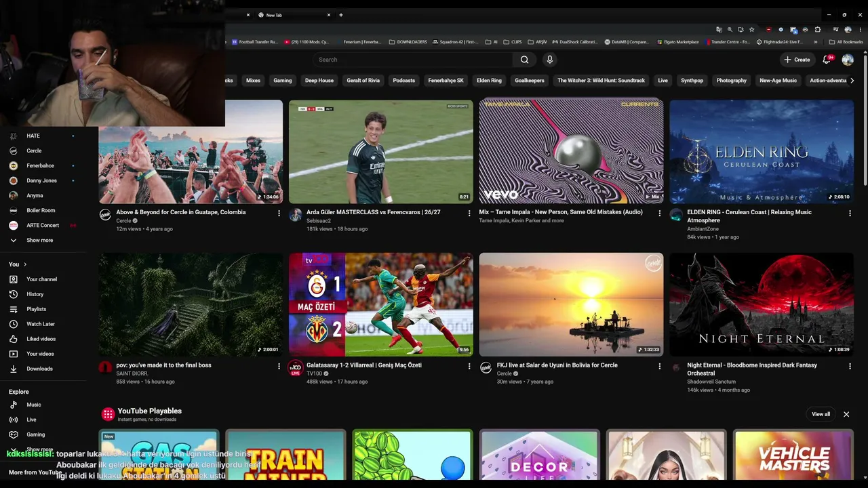Open YouTube notifications bell
This screenshot has width=868, height=488.
[x=827, y=60]
